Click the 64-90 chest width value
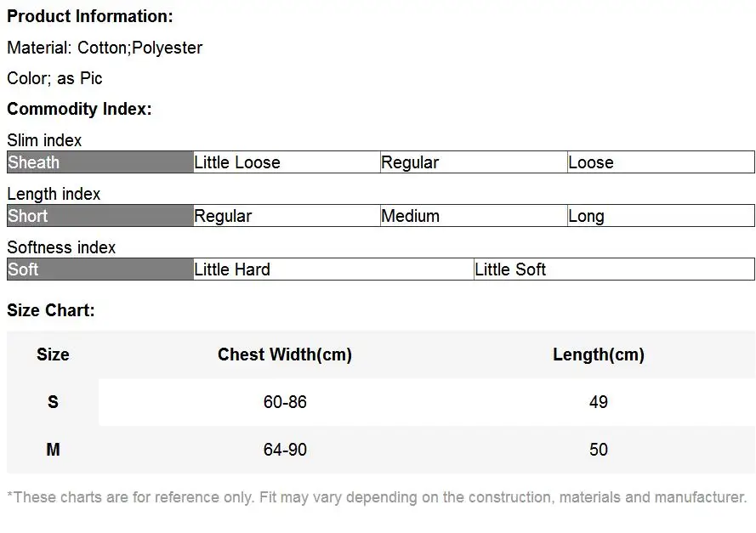 tap(285, 449)
